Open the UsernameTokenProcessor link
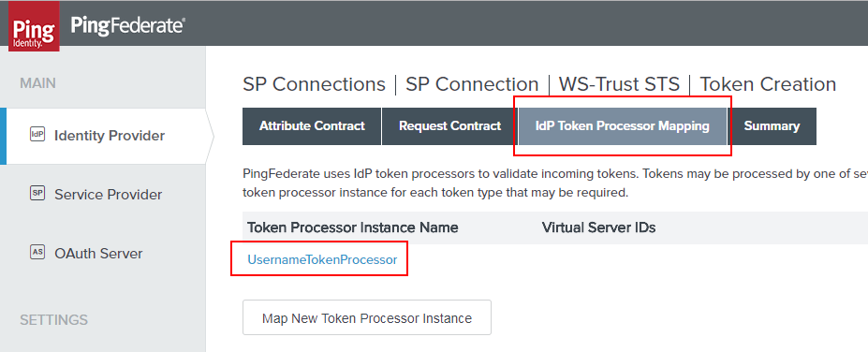 [x=322, y=259]
